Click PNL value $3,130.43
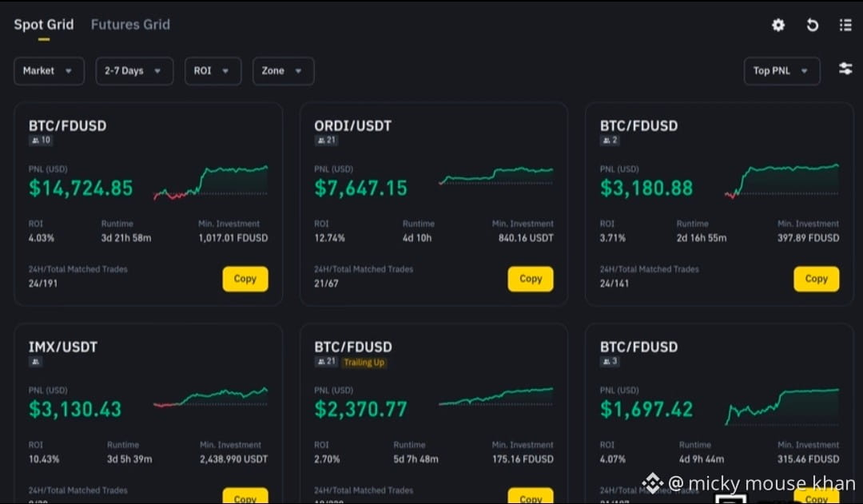This screenshot has width=863, height=504. pos(75,410)
